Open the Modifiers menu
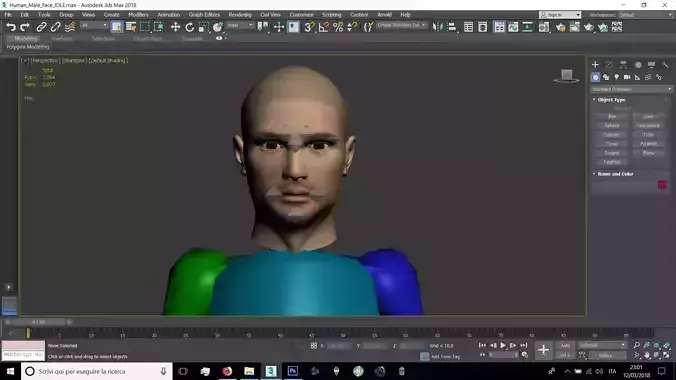The height and width of the screenshot is (380, 676). point(138,15)
